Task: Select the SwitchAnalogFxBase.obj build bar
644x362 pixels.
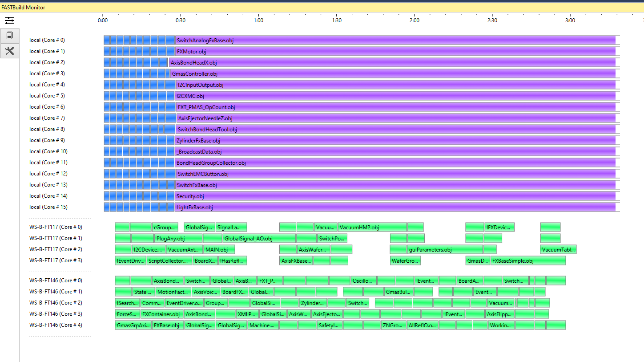Action: pos(311,40)
